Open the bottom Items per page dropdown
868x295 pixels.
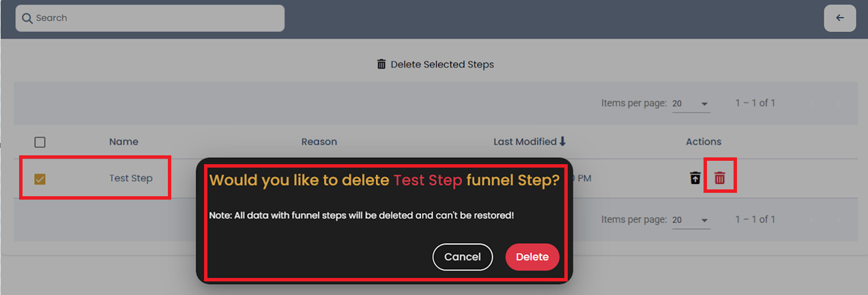pos(691,220)
